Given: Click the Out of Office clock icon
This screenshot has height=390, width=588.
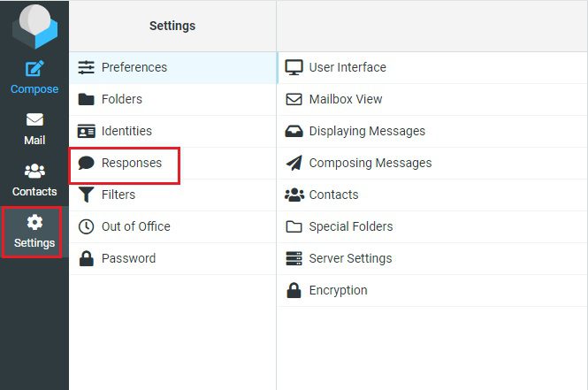Looking at the screenshot, I should [x=87, y=226].
